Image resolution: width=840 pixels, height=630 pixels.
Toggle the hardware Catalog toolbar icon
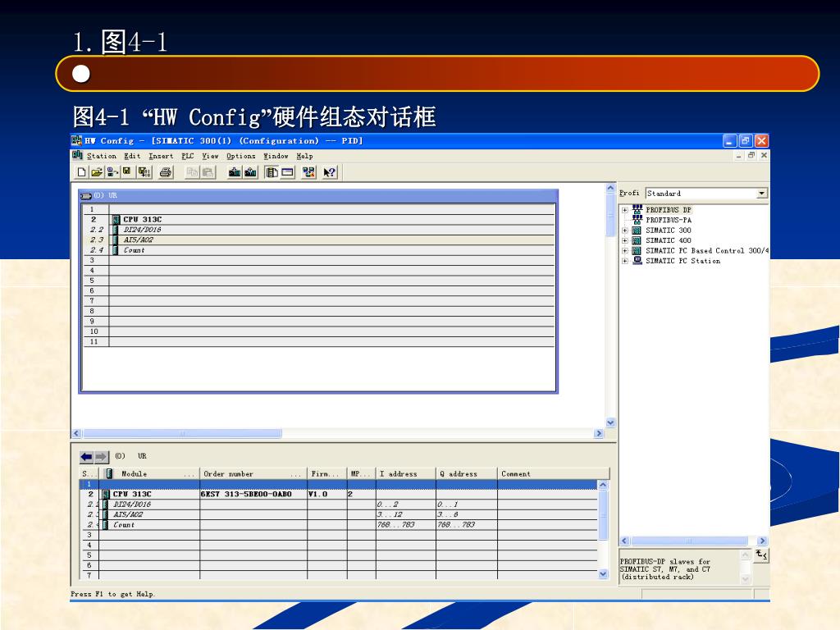(x=272, y=172)
